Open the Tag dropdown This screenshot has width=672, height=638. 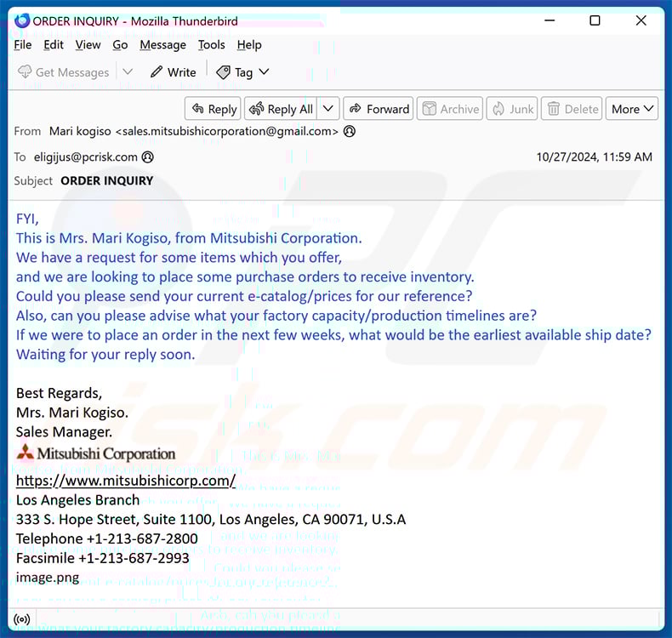pos(242,72)
